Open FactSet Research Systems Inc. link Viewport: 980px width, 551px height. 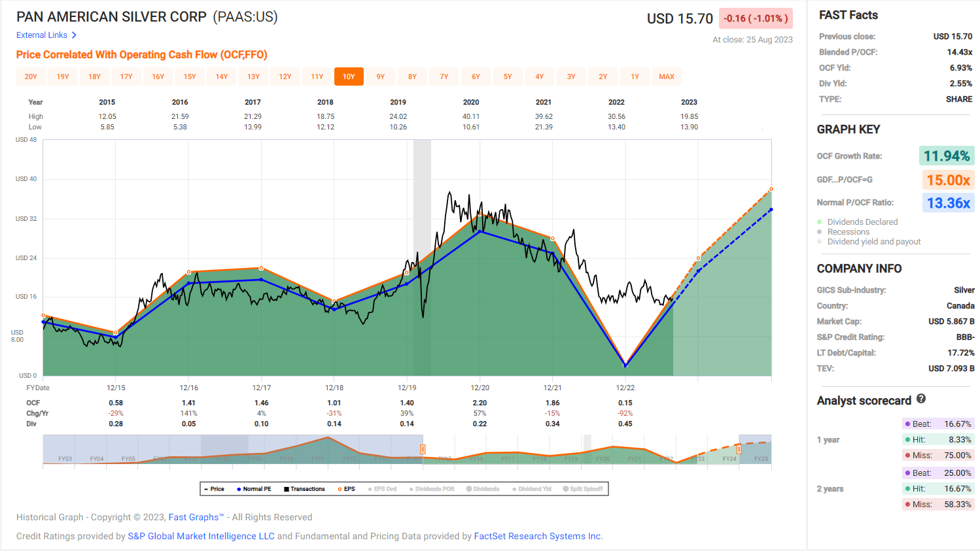tap(538, 536)
